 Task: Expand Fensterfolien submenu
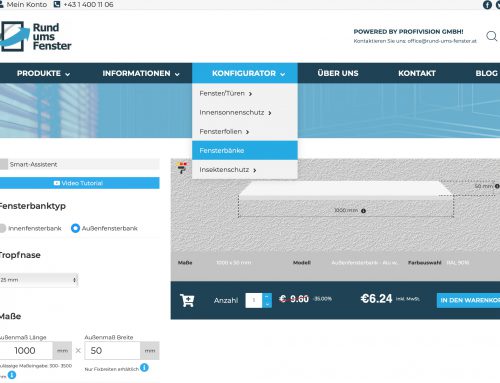click(244, 132)
